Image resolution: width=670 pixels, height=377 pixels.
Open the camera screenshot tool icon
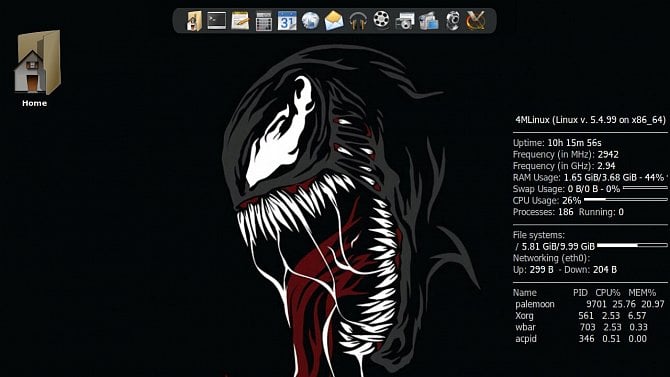point(405,21)
